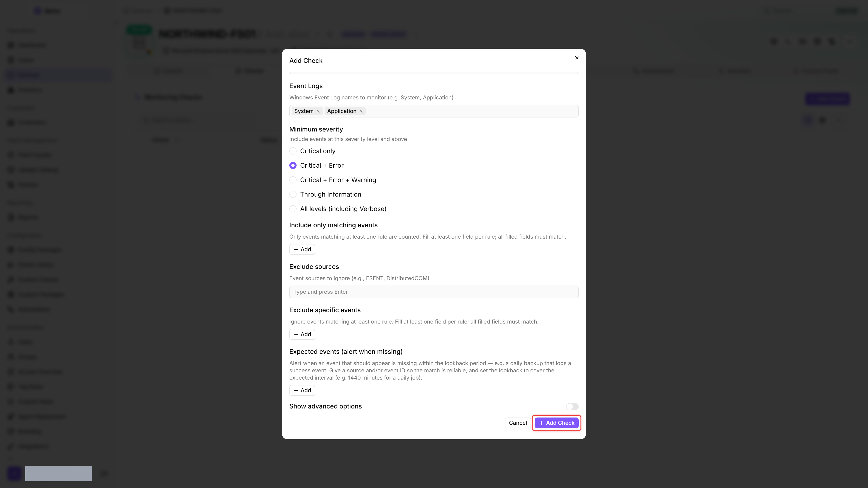This screenshot has width=868, height=488.
Task: Add an exclude specific events rule
Action: (x=302, y=334)
